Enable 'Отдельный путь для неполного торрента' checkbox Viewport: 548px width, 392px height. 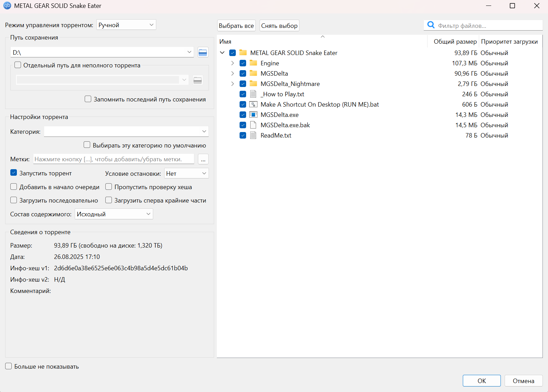pos(18,65)
